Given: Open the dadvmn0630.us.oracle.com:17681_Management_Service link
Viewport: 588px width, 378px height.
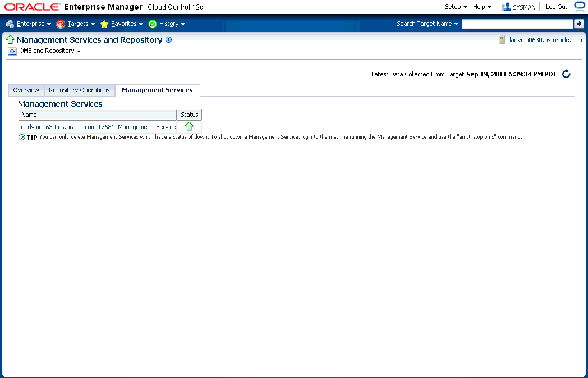Looking at the screenshot, I should (x=98, y=127).
